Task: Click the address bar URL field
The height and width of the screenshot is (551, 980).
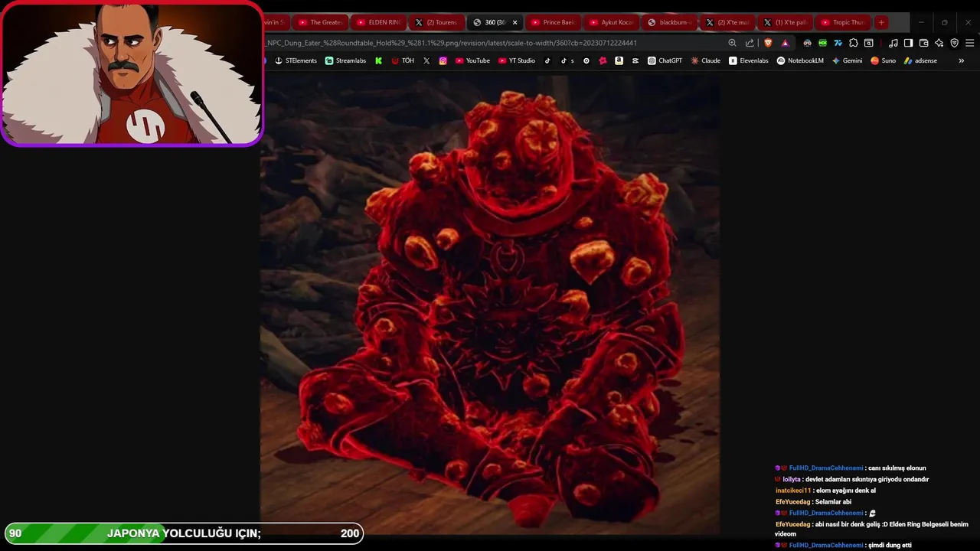Action: pos(490,43)
